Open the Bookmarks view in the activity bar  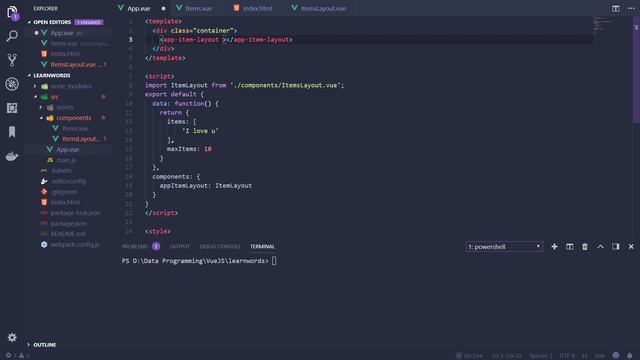pyautogui.click(x=12, y=132)
